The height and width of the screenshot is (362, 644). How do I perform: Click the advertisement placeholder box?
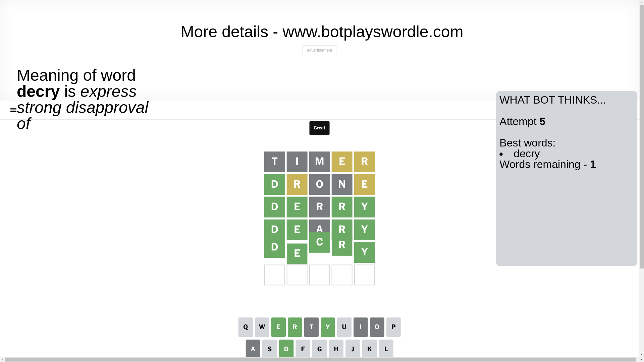319,50
